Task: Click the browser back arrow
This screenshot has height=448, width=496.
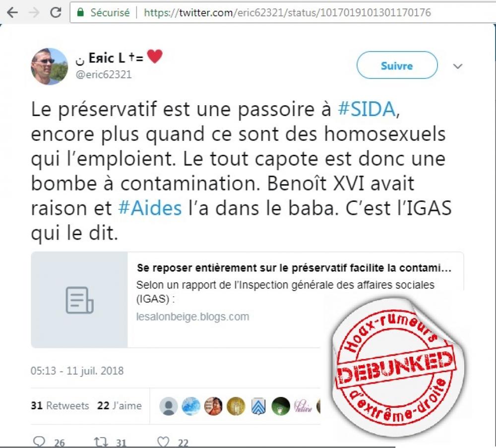Action: [12, 13]
